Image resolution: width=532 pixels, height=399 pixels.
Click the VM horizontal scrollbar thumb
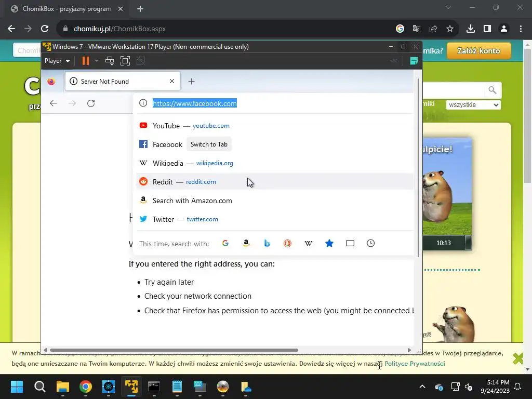[x=174, y=350]
